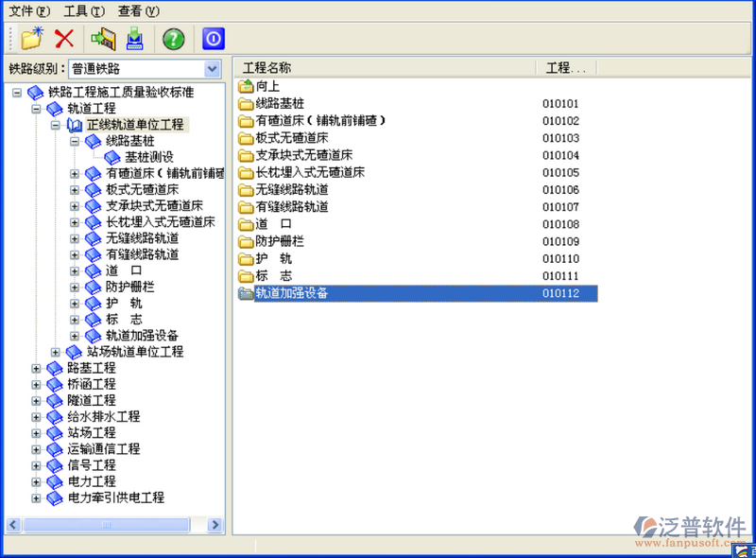Click the new folder toolbar icon
This screenshot has width=756, height=558.
[32, 39]
